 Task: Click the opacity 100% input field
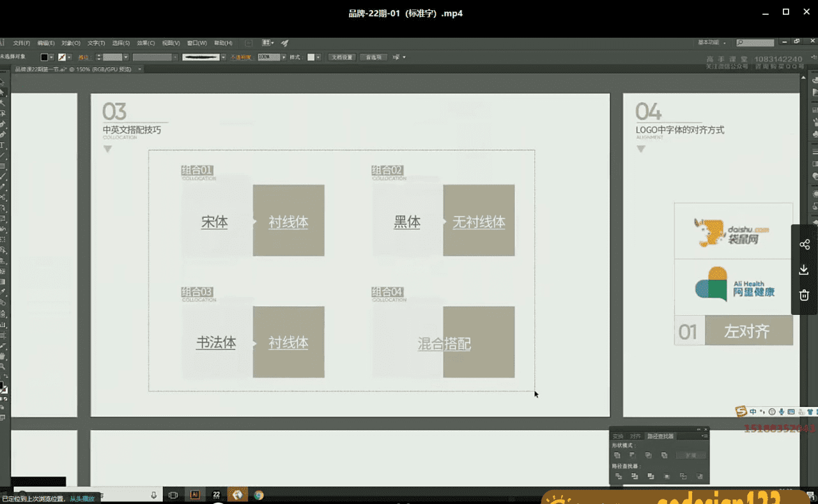[268, 57]
